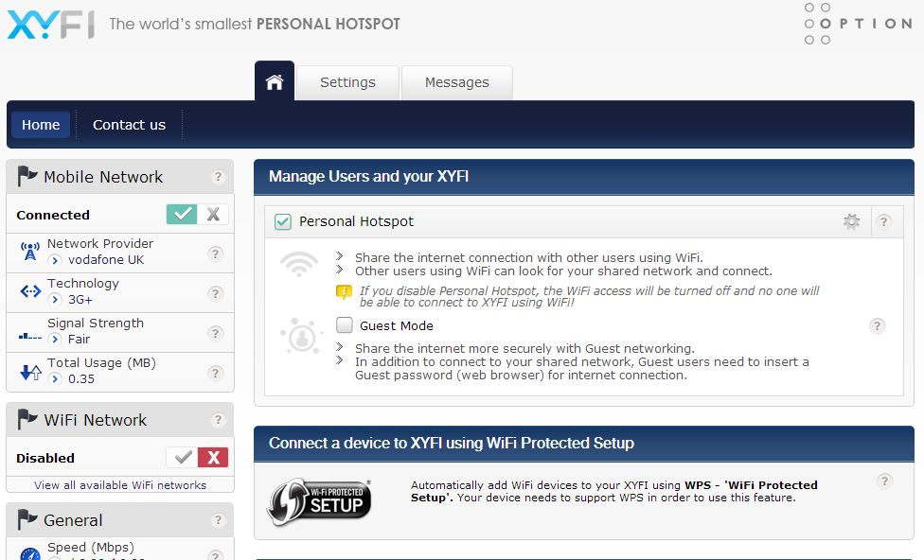Open help for Network Provider
This screenshot has height=560, width=924.
(x=215, y=254)
